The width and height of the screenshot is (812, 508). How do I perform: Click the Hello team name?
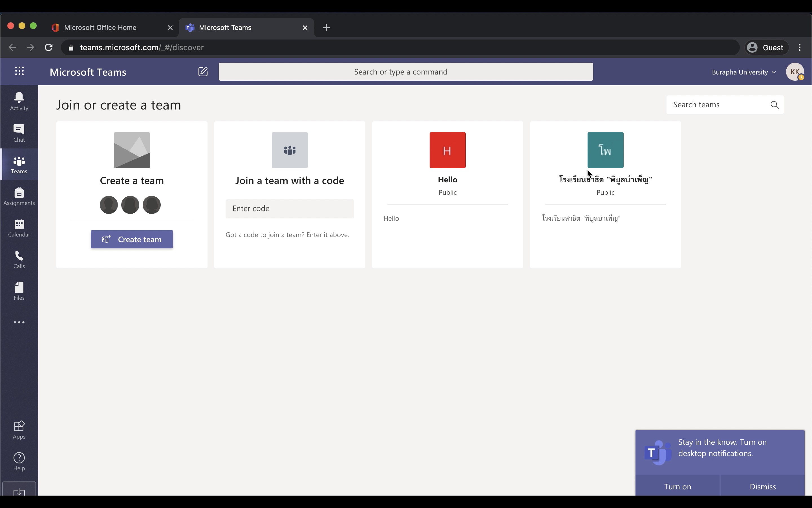pyautogui.click(x=448, y=179)
